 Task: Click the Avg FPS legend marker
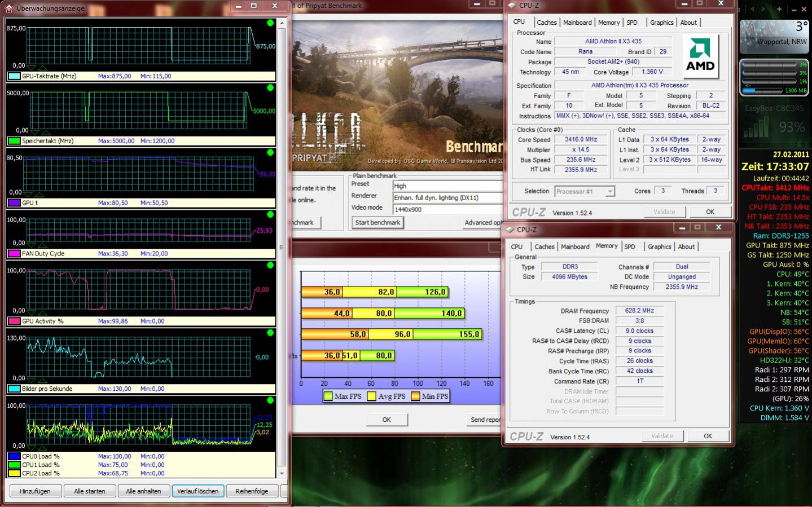(372, 396)
